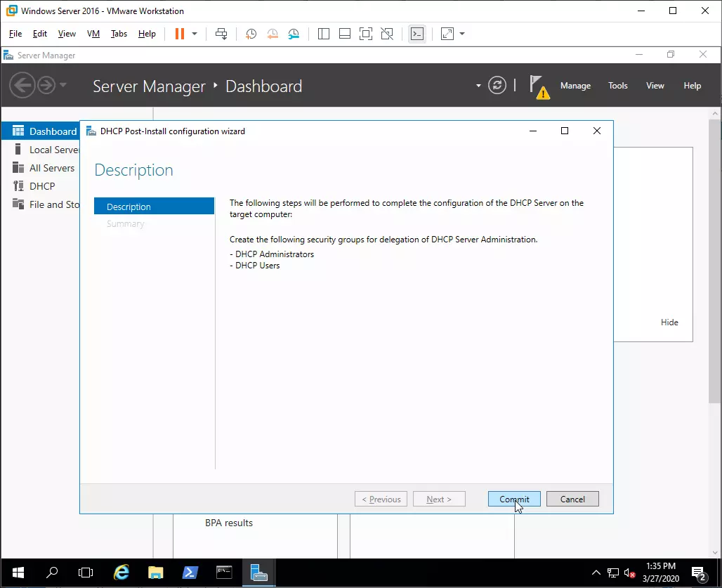Refresh the Server Manager dashboard
This screenshot has height=588, width=722.
point(497,85)
